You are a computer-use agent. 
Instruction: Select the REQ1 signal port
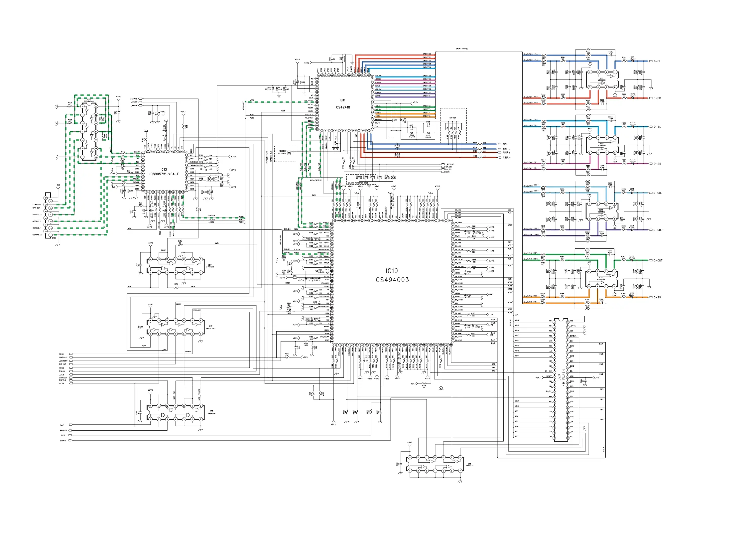click(70, 354)
